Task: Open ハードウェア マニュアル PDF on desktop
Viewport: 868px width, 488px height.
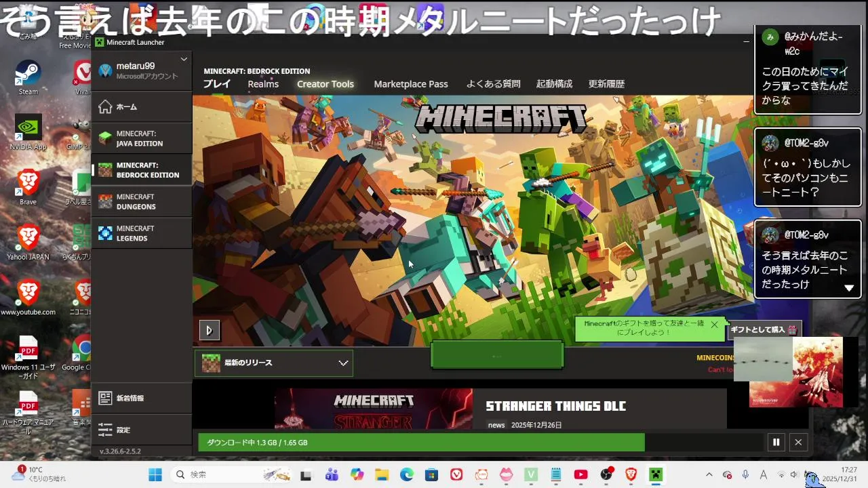Action: point(28,413)
